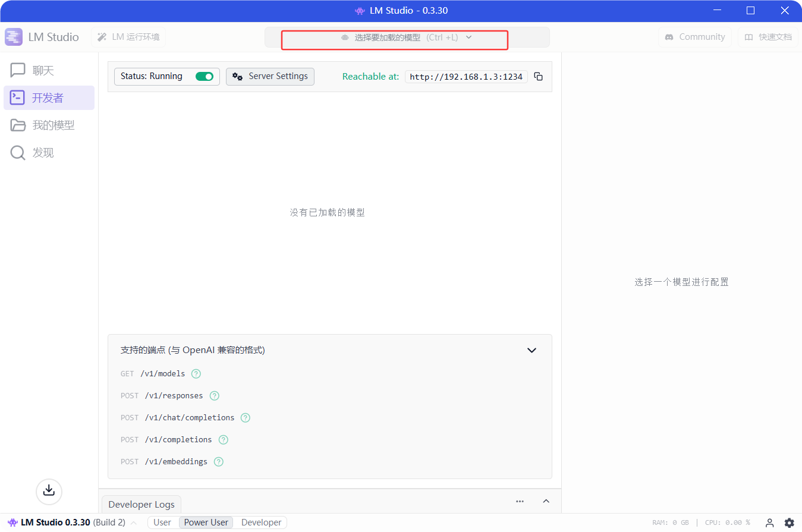
Task: Collapse the Developer Logs panel chevron
Action: pyautogui.click(x=546, y=501)
